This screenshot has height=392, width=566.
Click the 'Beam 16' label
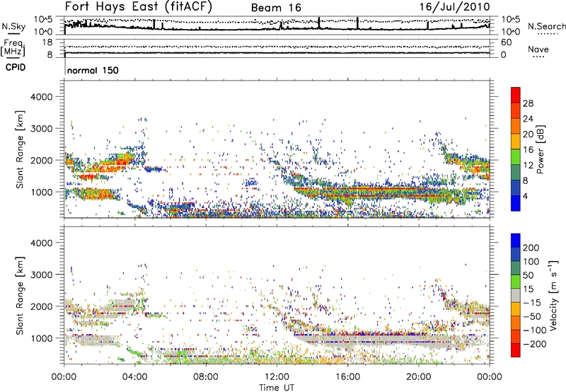(276, 8)
